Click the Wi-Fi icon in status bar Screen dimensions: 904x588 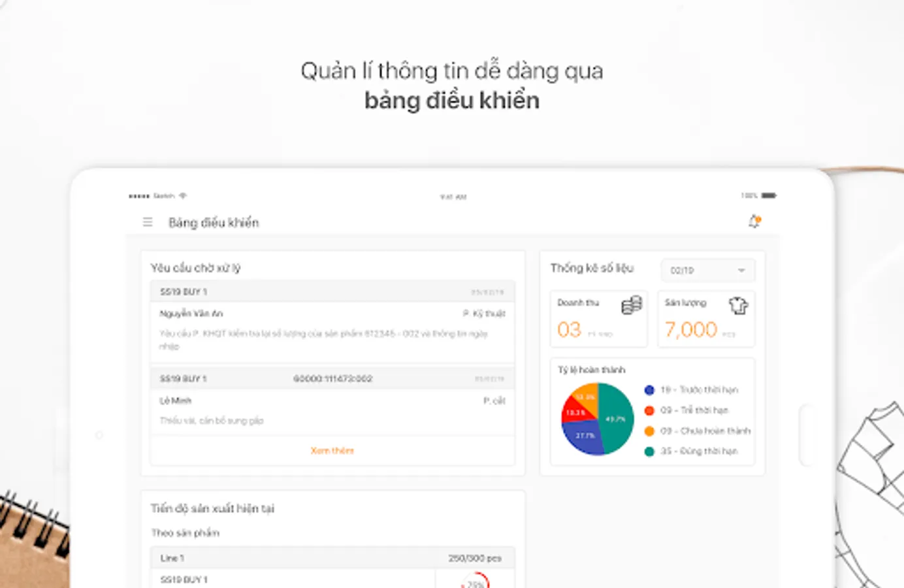tap(183, 195)
